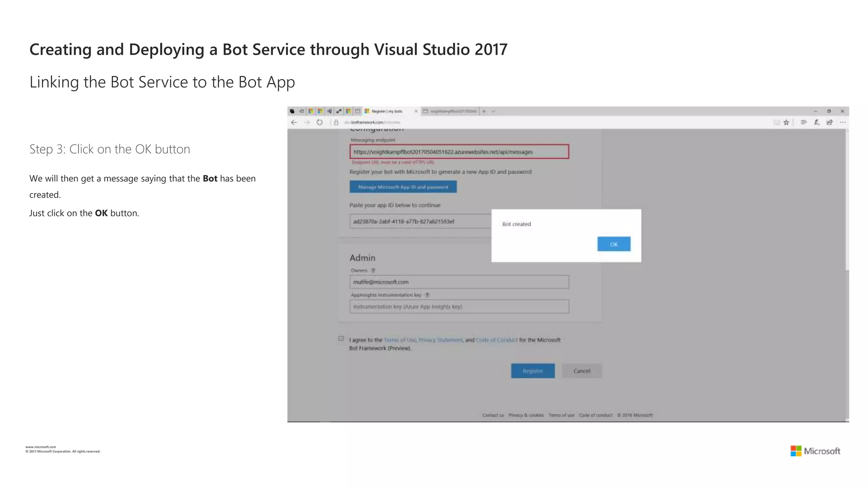Open the Edge Hub icon

coord(803,122)
